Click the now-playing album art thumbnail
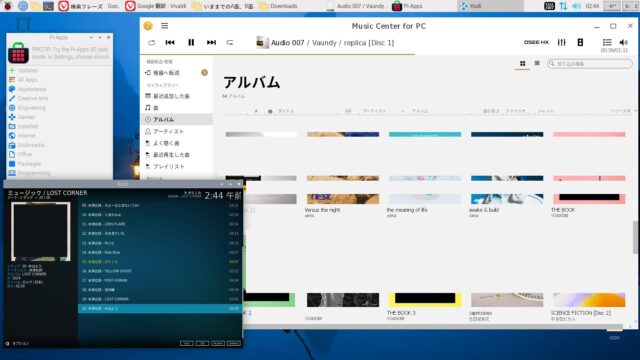Screen dimensions: 640x360 (262, 42)
